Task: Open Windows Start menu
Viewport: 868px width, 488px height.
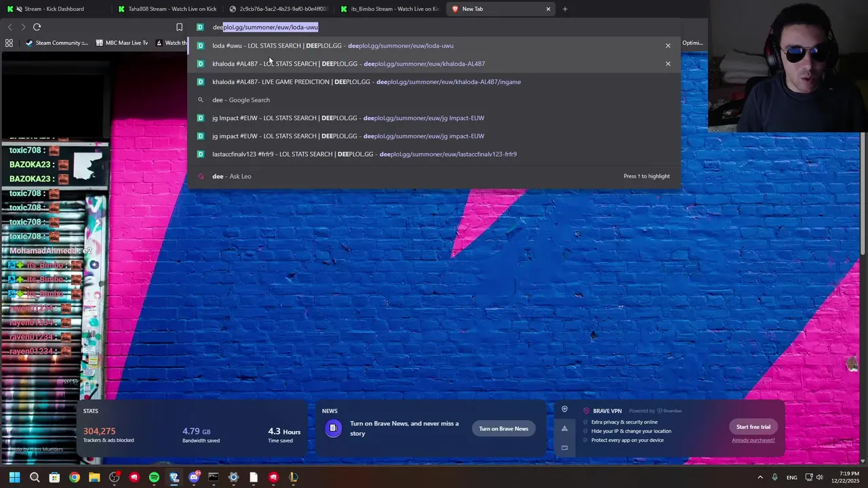Action: [14, 477]
